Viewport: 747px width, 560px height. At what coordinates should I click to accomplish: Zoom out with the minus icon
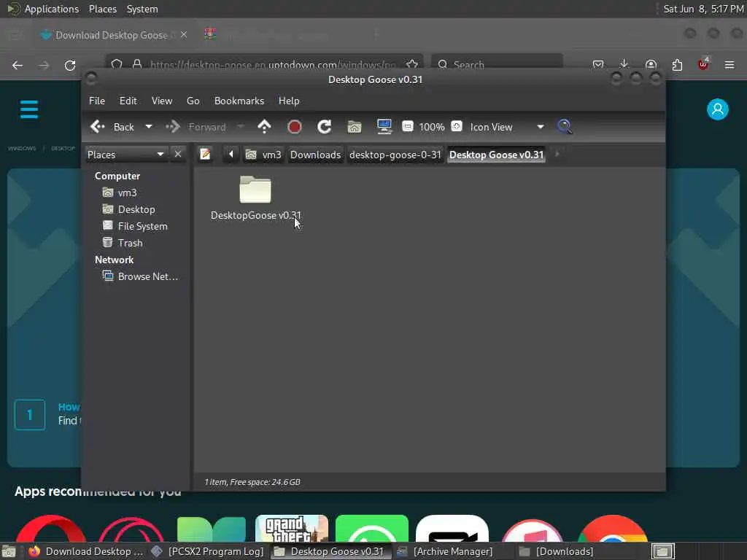(x=407, y=127)
